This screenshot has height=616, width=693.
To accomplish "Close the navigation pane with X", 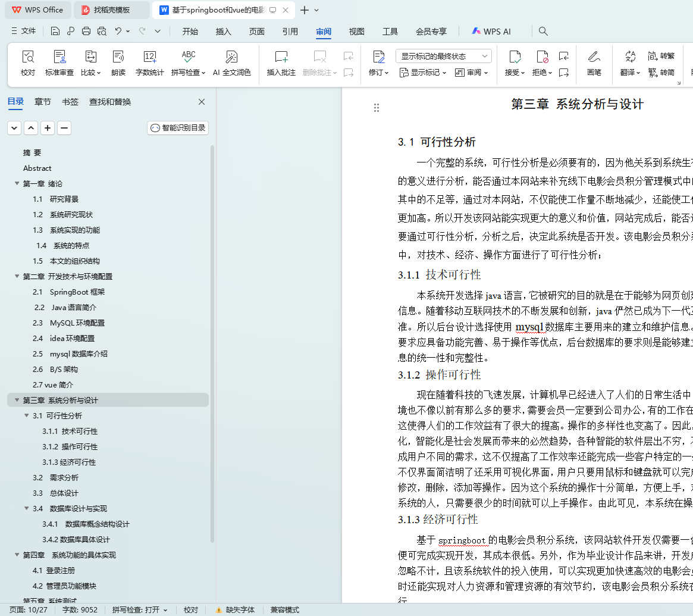I will click(202, 102).
